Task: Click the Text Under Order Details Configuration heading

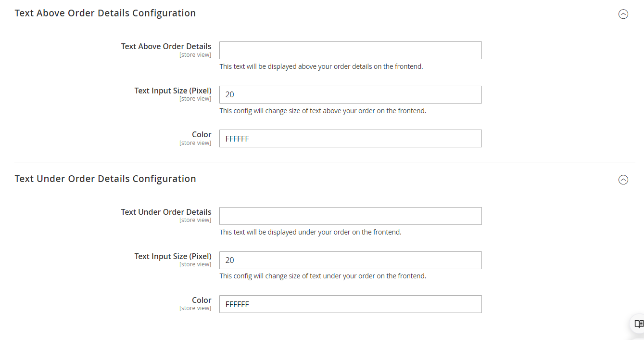Action: (x=105, y=179)
